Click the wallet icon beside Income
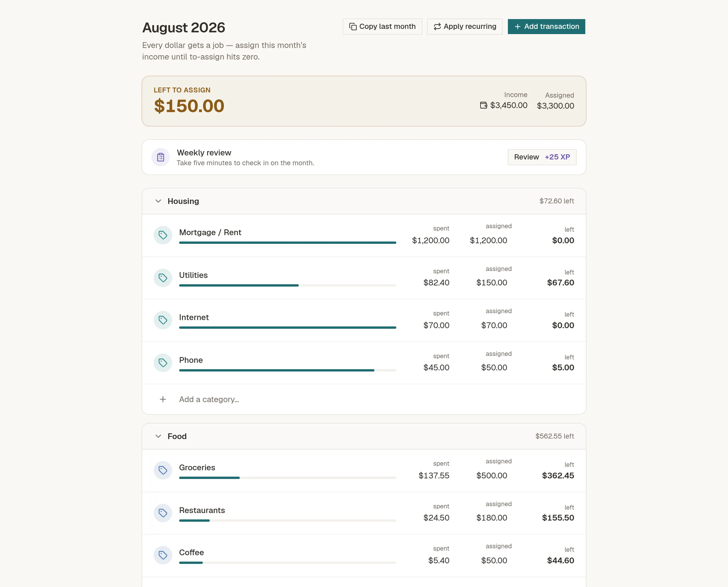 [484, 105]
